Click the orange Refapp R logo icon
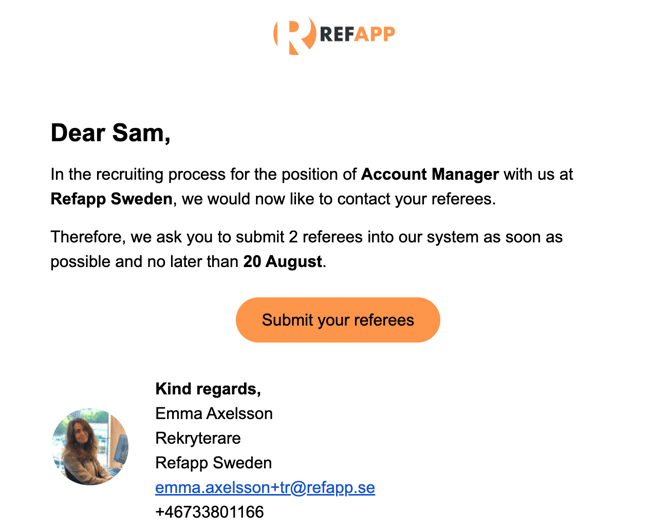This screenshot has width=670, height=531. (x=295, y=36)
